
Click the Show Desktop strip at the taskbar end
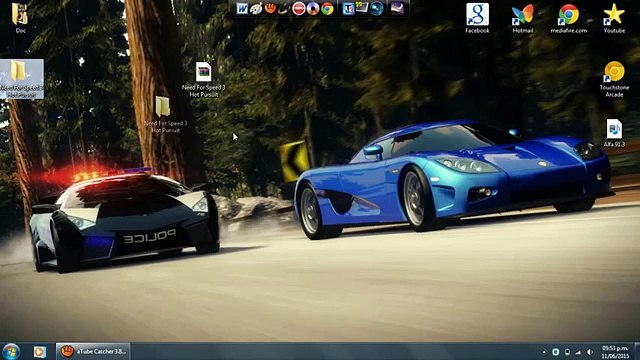(x=637, y=351)
